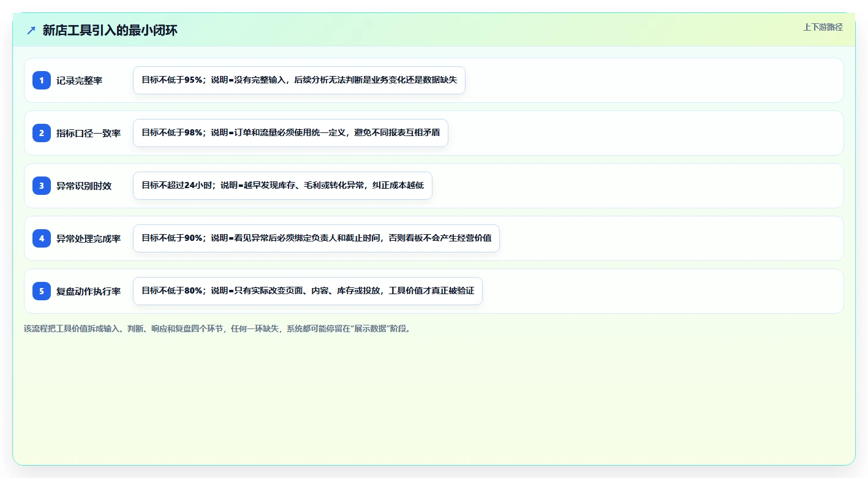Select the 目标不低于98% description box
The height and width of the screenshot is (478, 868).
click(290, 133)
